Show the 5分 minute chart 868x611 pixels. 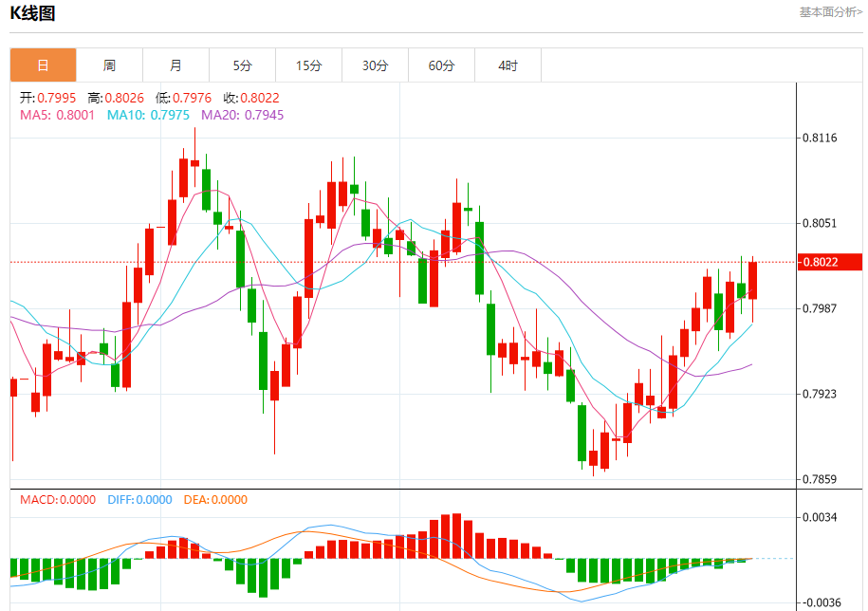242,65
